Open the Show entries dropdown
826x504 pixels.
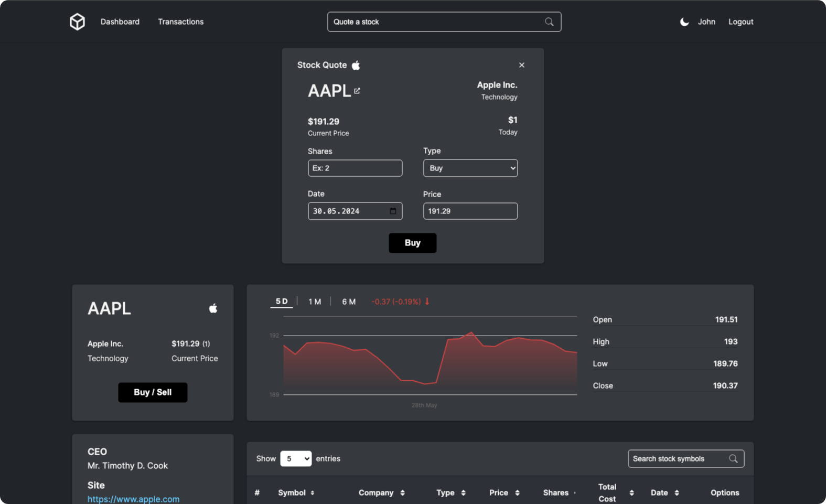click(296, 458)
